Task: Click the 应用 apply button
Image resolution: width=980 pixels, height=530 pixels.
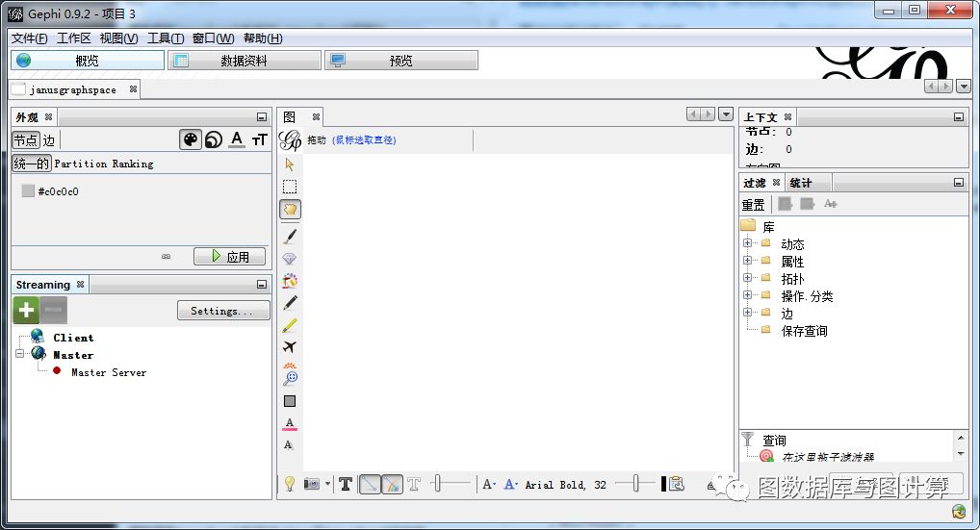Action: point(229,257)
